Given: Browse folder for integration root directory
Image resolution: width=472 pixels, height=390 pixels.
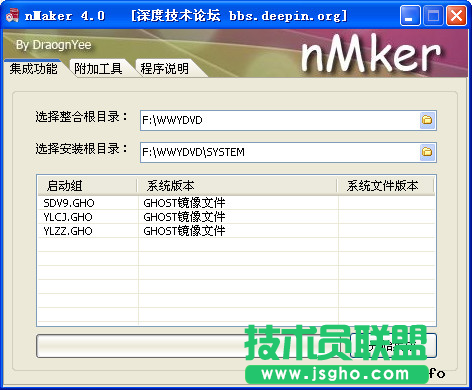Looking at the screenshot, I should pos(427,120).
